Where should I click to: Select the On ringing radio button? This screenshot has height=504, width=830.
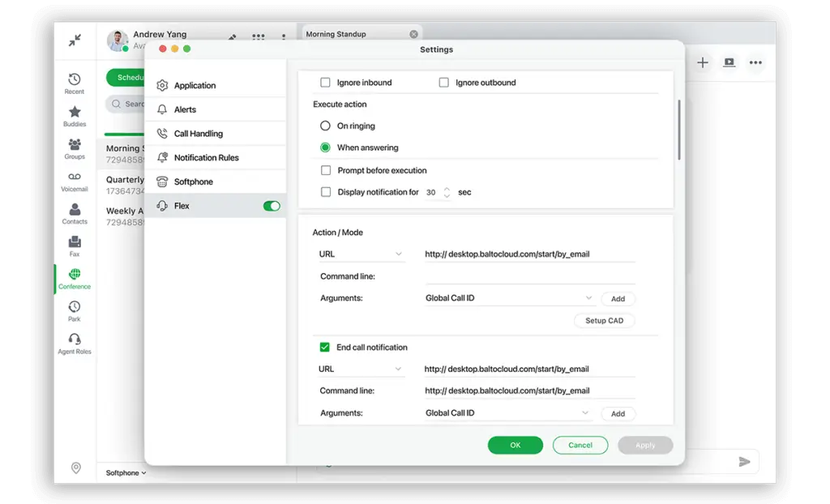tap(325, 126)
